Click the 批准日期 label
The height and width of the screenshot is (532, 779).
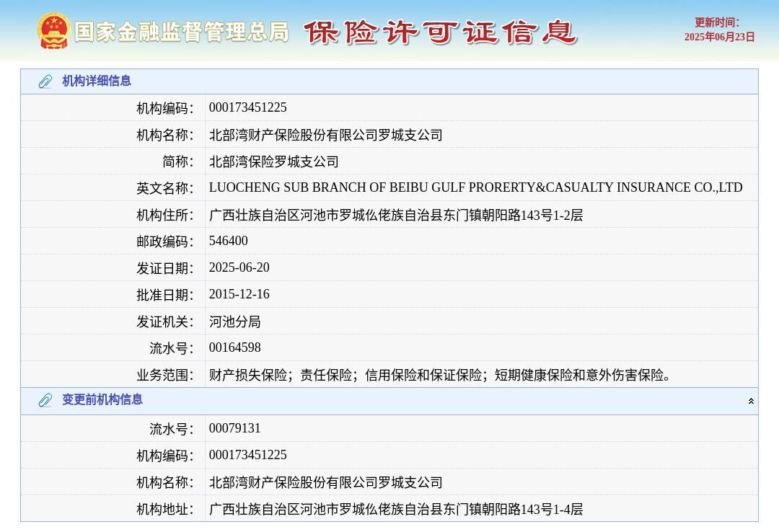[x=165, y=295]
